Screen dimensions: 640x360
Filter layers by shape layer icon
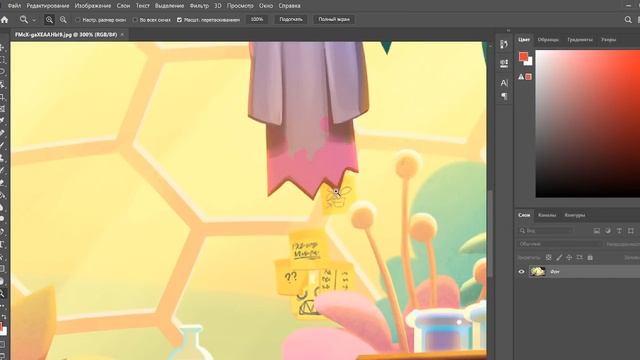tap(631, 231)
